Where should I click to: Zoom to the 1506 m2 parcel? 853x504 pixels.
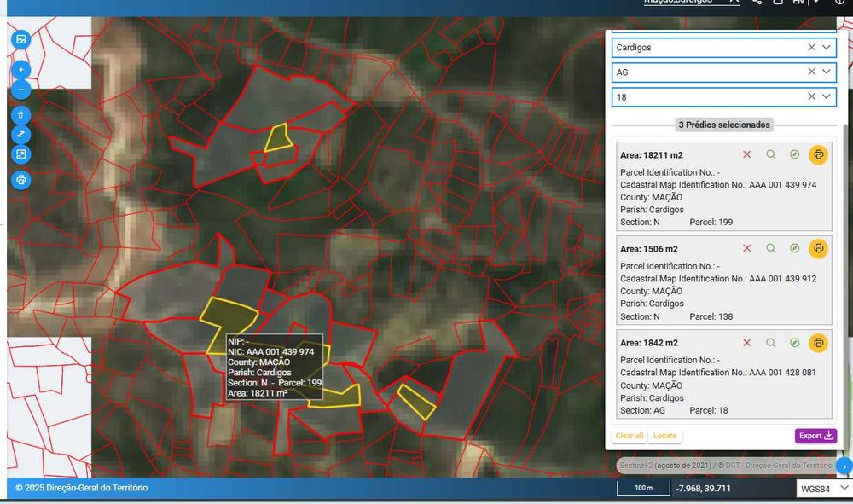770,248
